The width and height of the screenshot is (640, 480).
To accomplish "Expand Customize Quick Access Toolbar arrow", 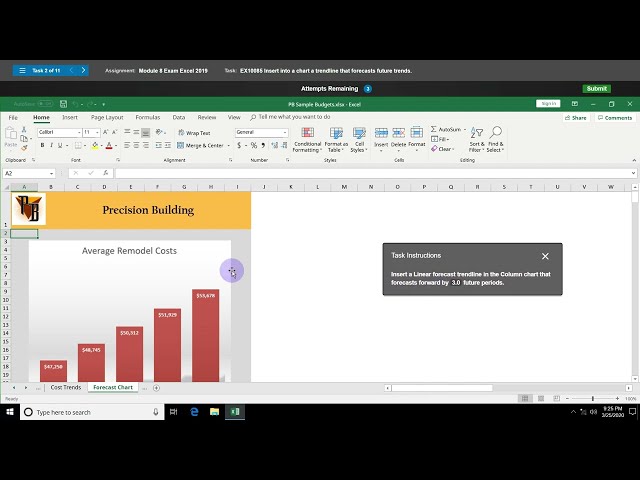I will pos(103,104).
